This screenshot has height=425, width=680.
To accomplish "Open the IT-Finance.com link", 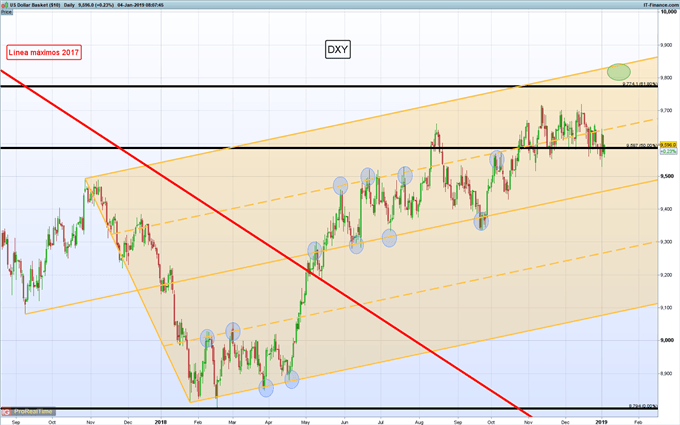I will [x=661, y=5].
